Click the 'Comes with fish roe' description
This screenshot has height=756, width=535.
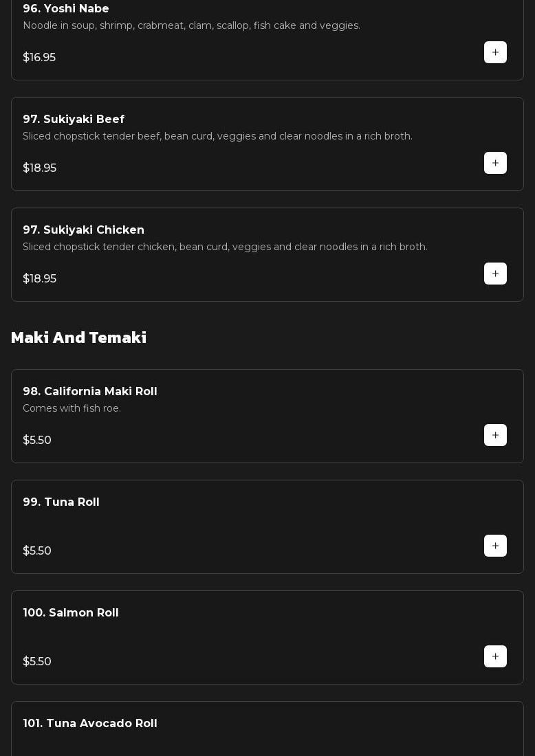click(72, 408)
